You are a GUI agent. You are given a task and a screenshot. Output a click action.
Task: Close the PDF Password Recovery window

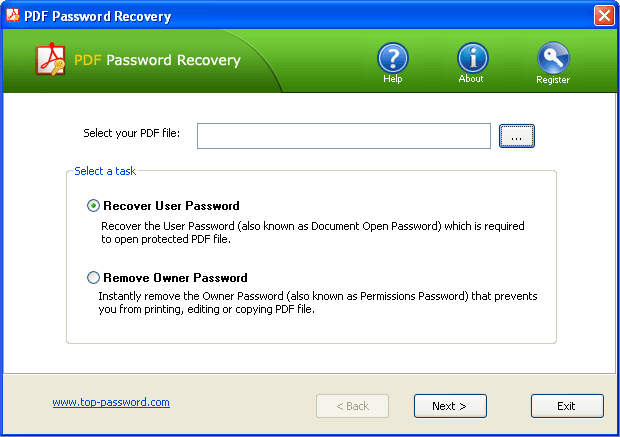[603, 16]
